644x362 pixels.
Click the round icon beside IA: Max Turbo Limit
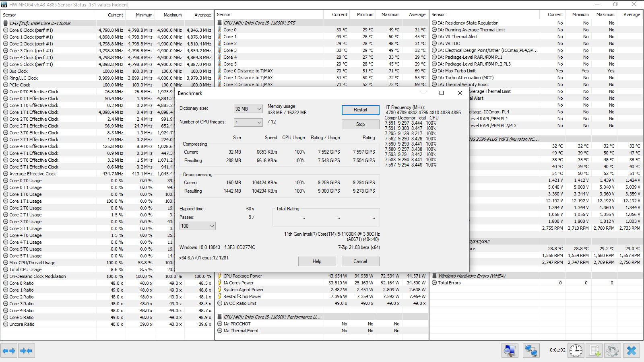434,71
